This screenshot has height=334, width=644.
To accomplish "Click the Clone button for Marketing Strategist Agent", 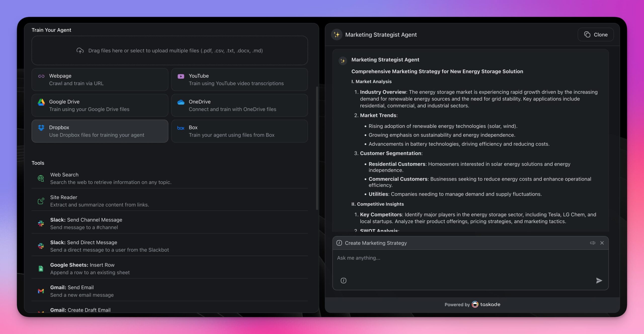I will pos(596,34).
